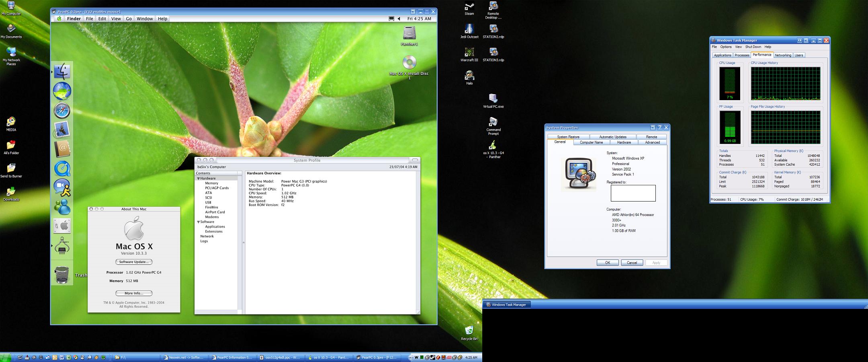Screen dimensions: 868x362
Task: Open Task Manager Users tab
Action: coord(799,55)
